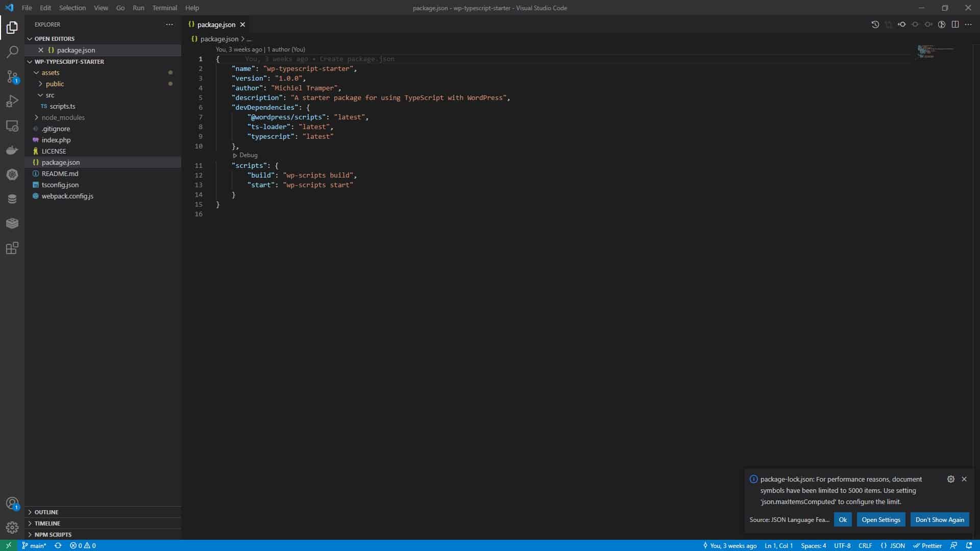980x551 pixels.
Task: Open the Source Control view
Action: tap(12, 77)
